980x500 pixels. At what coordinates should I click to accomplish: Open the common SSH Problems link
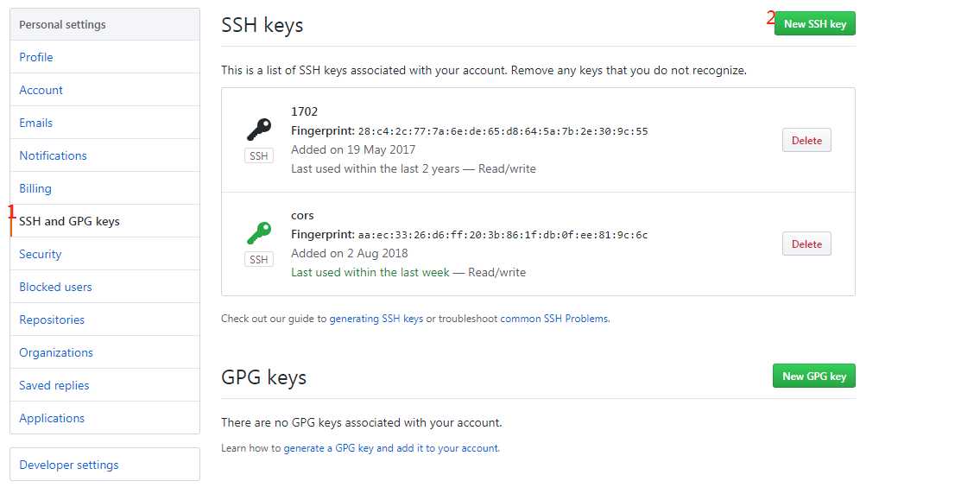click(554, 319)
